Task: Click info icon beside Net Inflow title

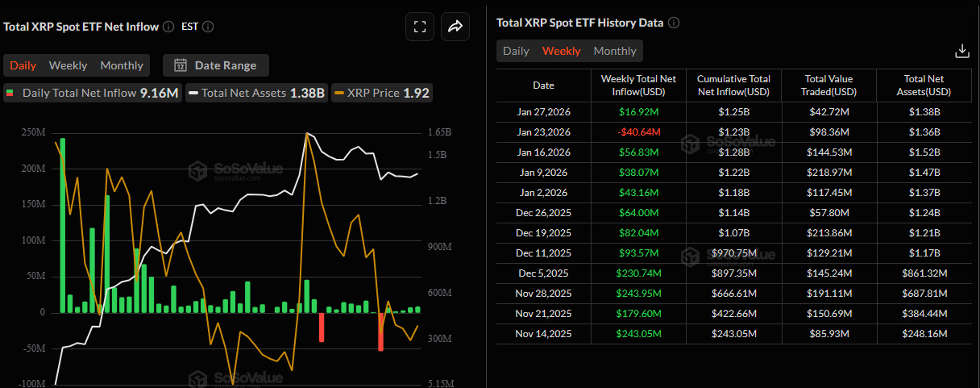Action: click(168, 27)
